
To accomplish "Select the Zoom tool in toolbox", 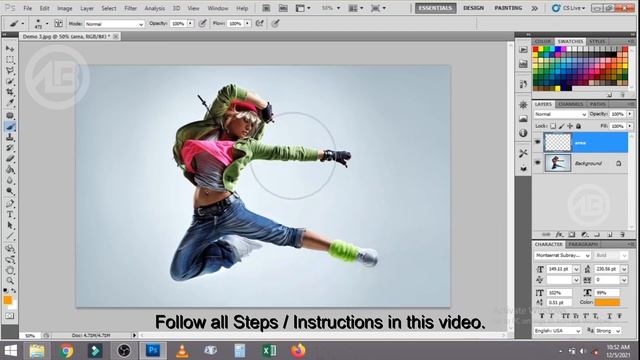I will 10,281.
